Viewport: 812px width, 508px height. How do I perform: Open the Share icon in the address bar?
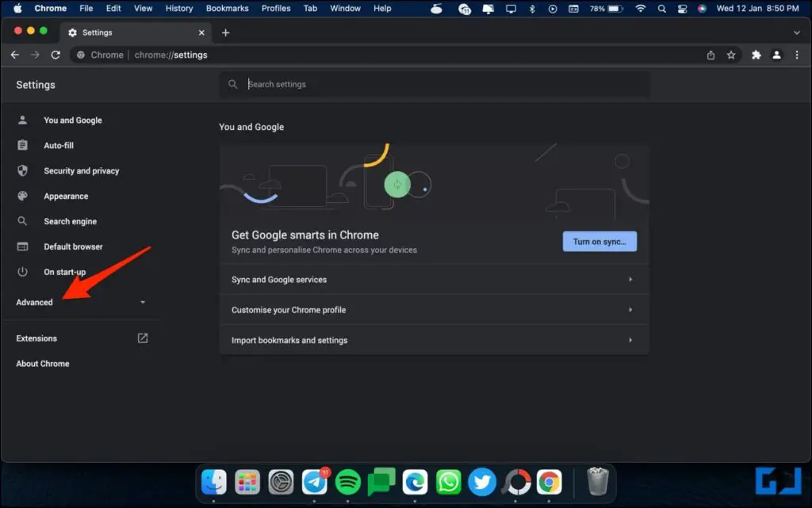[710, 55]
